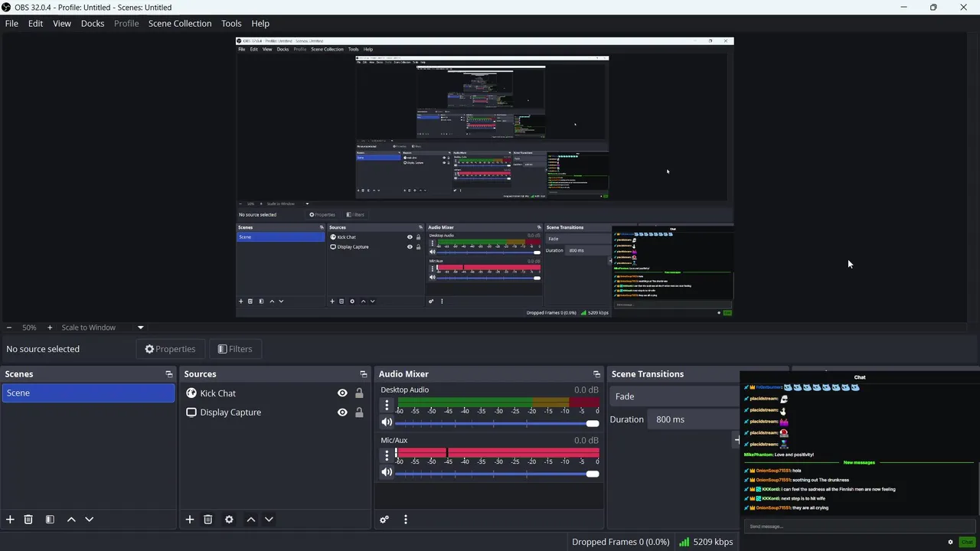Open source properties gear in Sources panel

click(229, 519)
